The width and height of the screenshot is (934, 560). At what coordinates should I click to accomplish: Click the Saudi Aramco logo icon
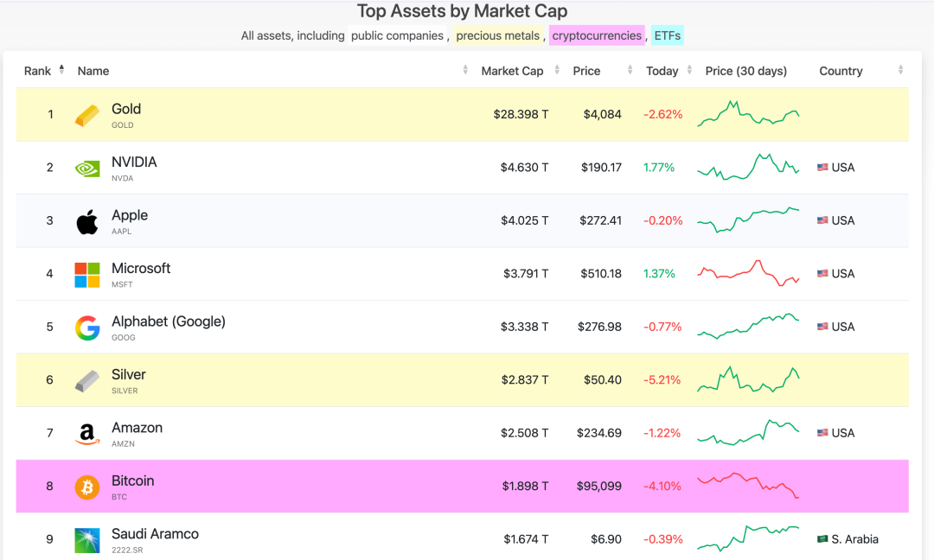tap(87, 540)
